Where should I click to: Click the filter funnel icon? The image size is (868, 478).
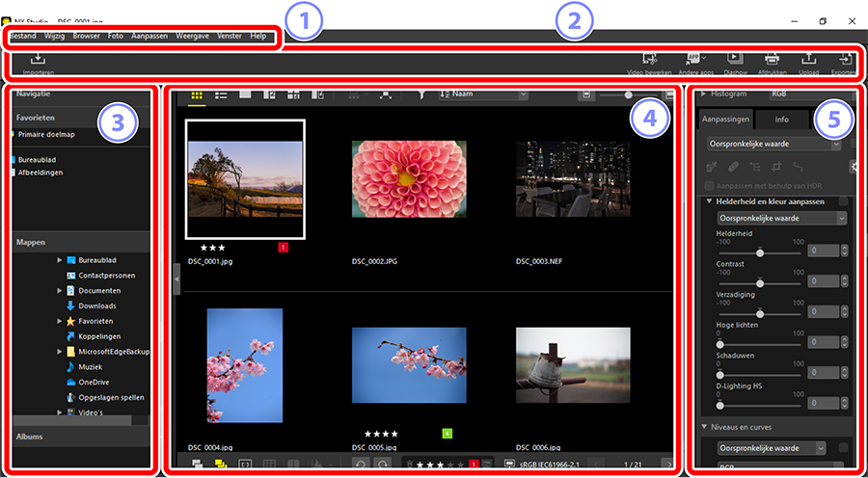(x=421, y=95)
